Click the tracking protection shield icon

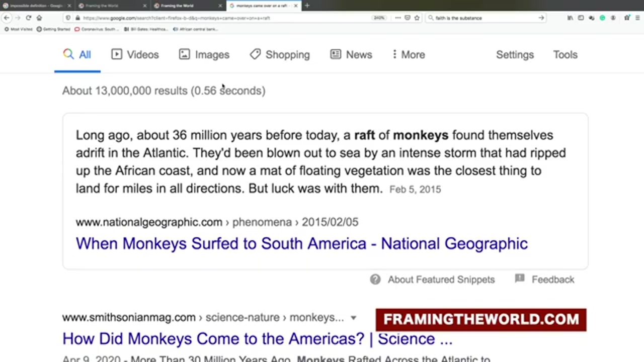point(68,18)
